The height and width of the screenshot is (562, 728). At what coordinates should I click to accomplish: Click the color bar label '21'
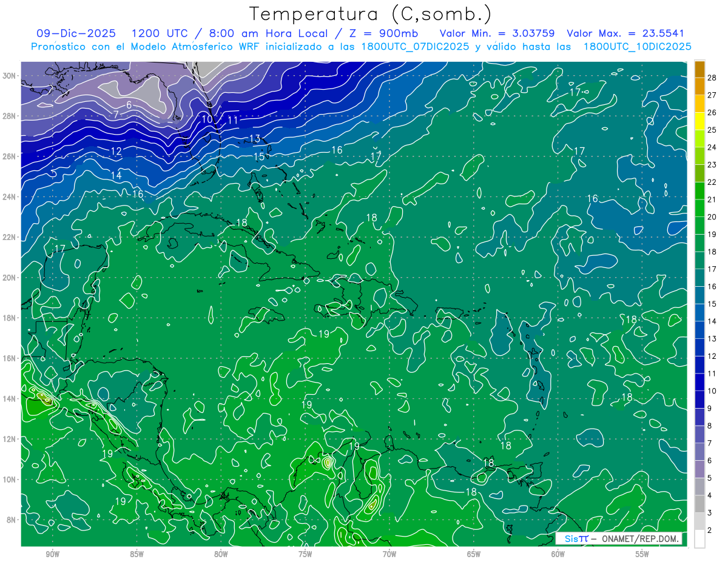point(712,199)
